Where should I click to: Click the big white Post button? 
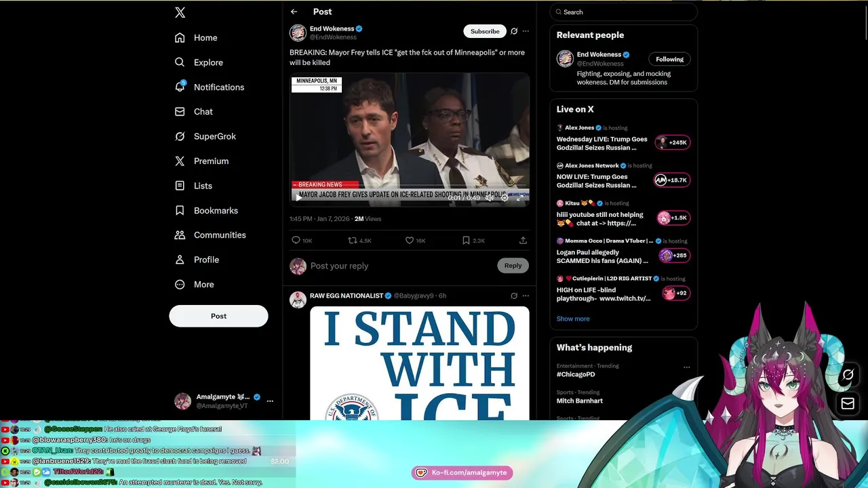pyautogui.click(x=218, y=316)
